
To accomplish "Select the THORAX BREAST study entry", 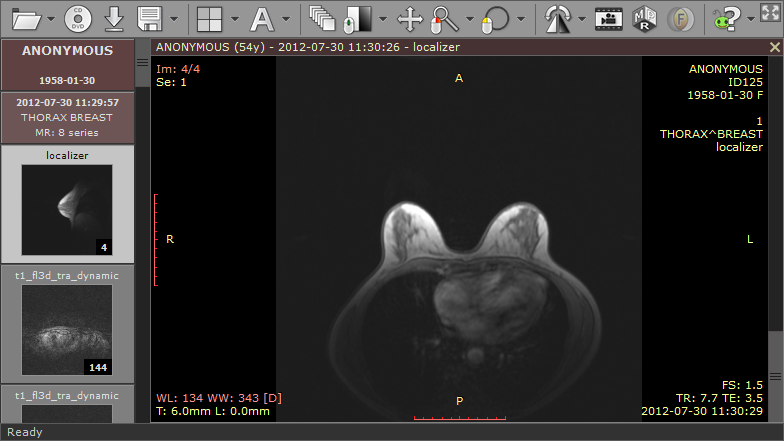I will click(68, 118).
